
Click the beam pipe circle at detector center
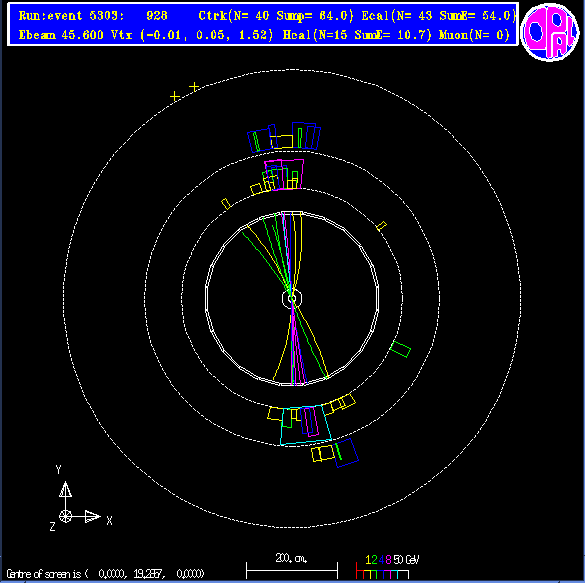click(292, 298)
